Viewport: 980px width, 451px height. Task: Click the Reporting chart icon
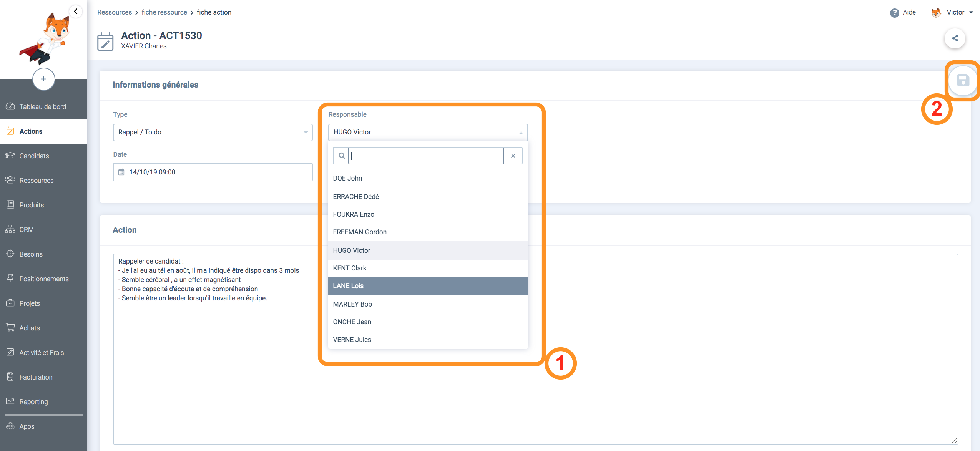(x=10, y=401)
